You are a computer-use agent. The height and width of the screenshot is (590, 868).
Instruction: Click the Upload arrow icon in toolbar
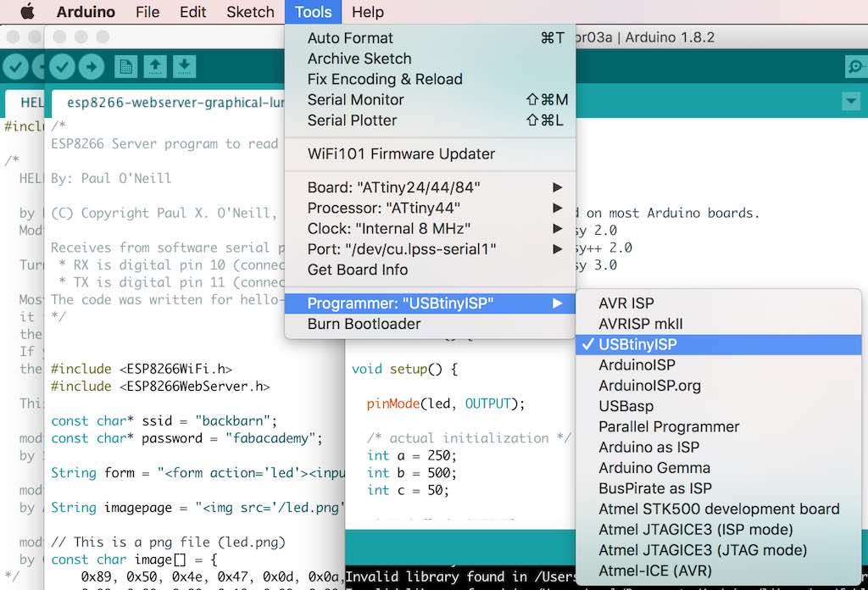coord(92,67)
